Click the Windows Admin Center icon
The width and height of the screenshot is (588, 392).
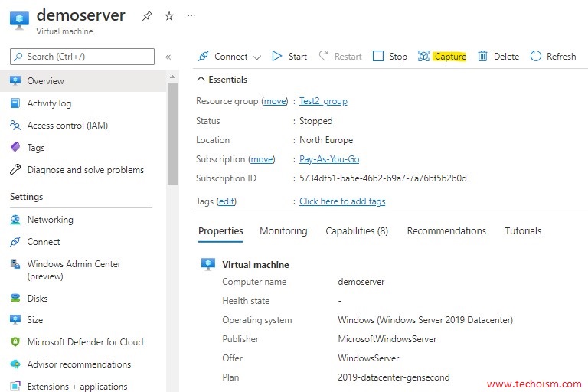click(15, 264)
